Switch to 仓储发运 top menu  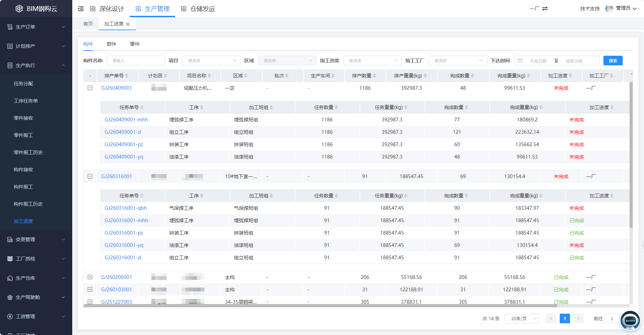click(x=198, y=9)
